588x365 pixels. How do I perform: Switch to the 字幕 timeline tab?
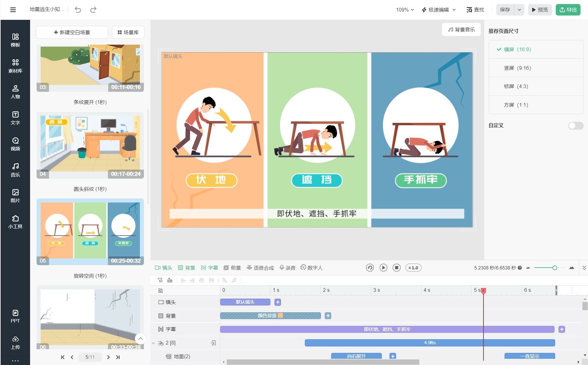[209, 268]
